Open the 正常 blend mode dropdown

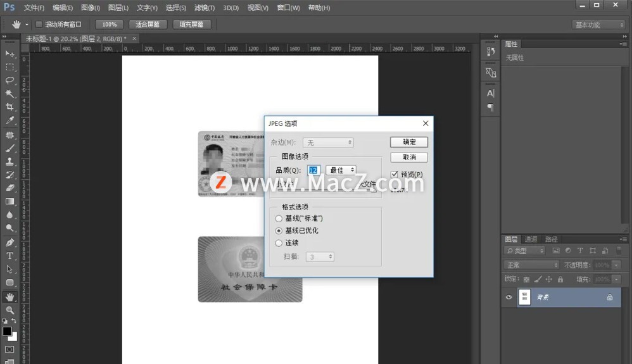(x=532, y=265)
